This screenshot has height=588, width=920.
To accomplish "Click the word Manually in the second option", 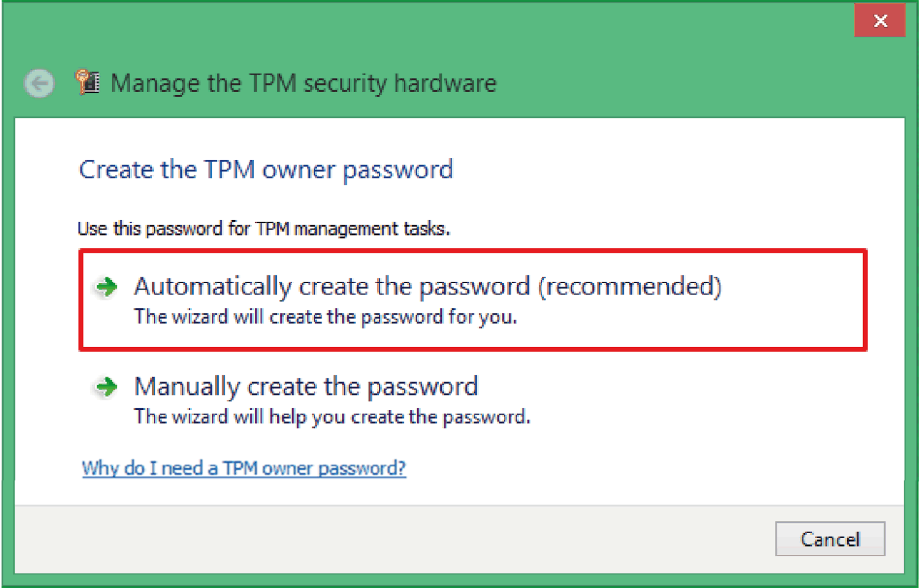I will (187, 386).
